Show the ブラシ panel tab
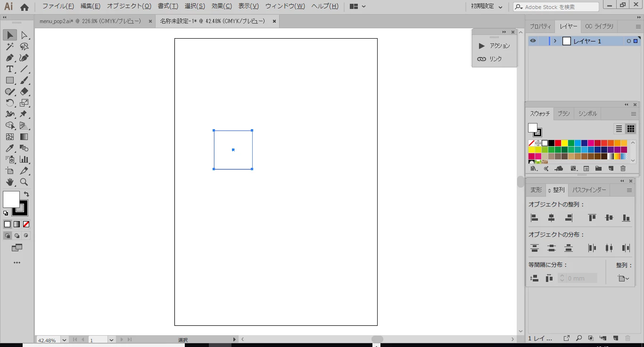The image size is (644, 347). 564,114
